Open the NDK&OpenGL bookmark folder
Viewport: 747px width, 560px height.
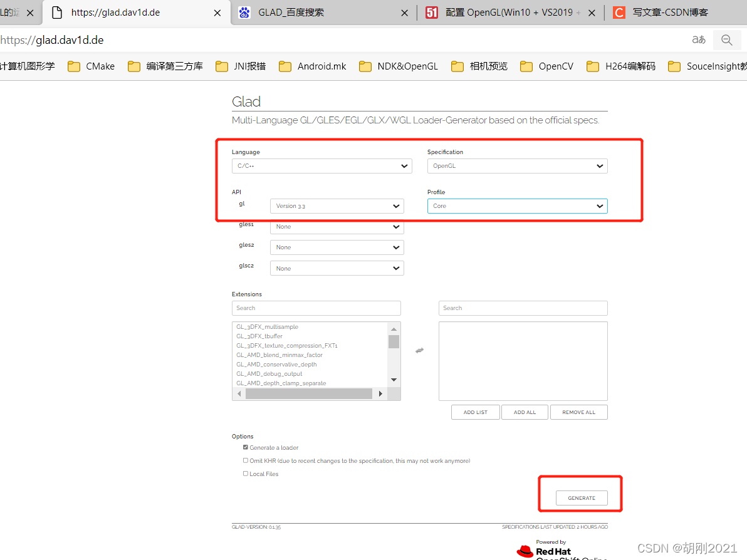399,66
